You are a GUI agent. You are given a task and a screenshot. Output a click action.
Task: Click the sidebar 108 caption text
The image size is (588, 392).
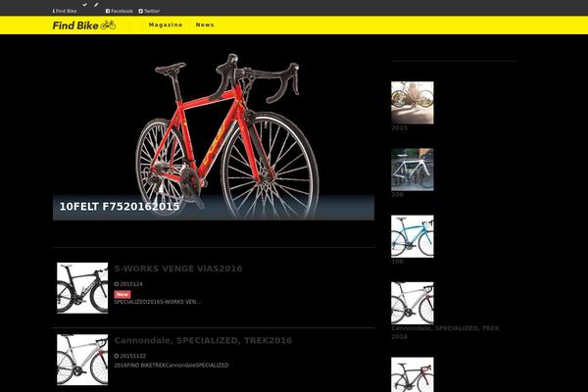397,262
